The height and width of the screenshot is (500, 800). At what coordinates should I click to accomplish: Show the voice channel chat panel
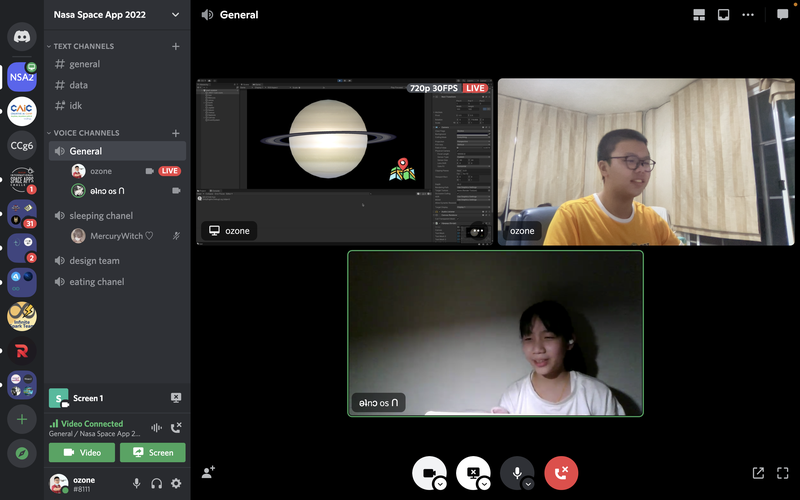click(x=782, y=15)
